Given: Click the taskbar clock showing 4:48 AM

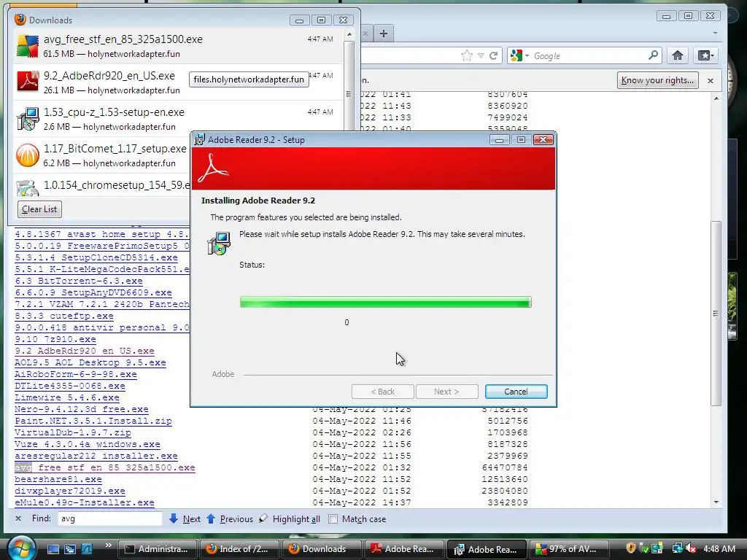Looking at the screenshot, I should coord(719,548).
